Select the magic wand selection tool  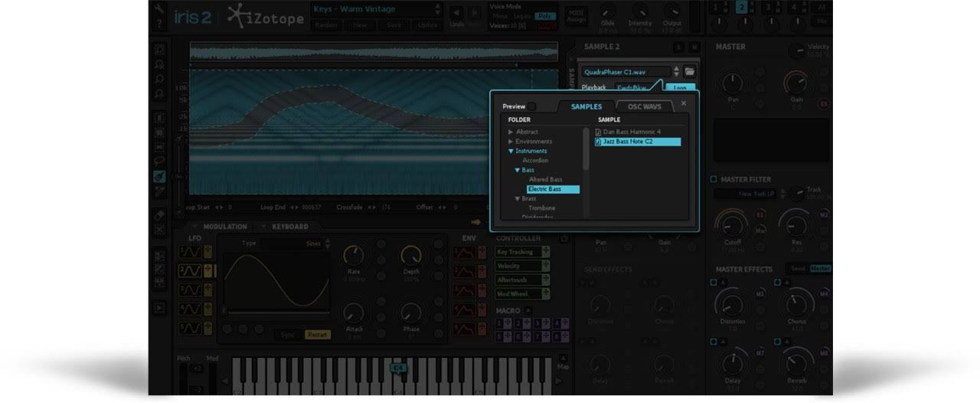(x=159, y=192)
